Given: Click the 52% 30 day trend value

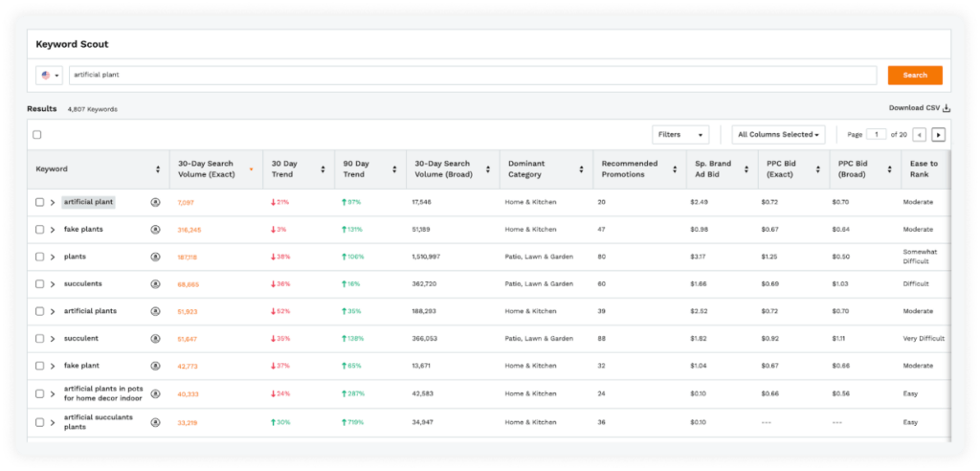Looking at the screenshot, I should [280, 311].
